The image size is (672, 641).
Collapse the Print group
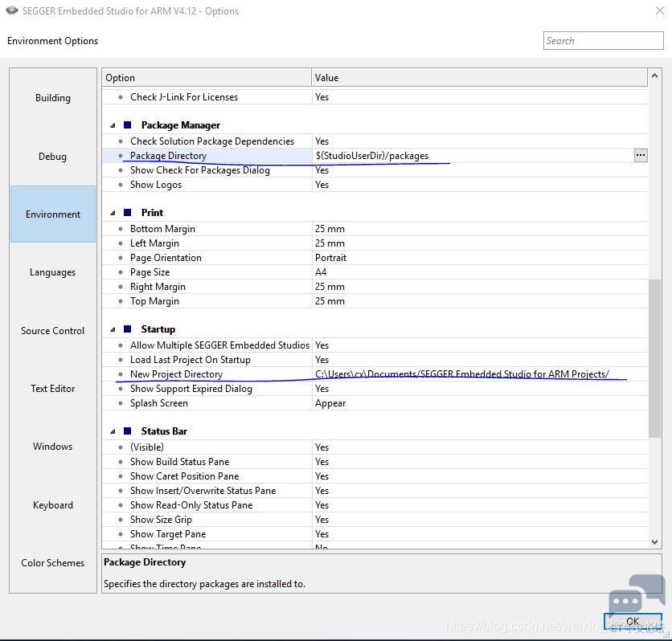pos(113,213)
